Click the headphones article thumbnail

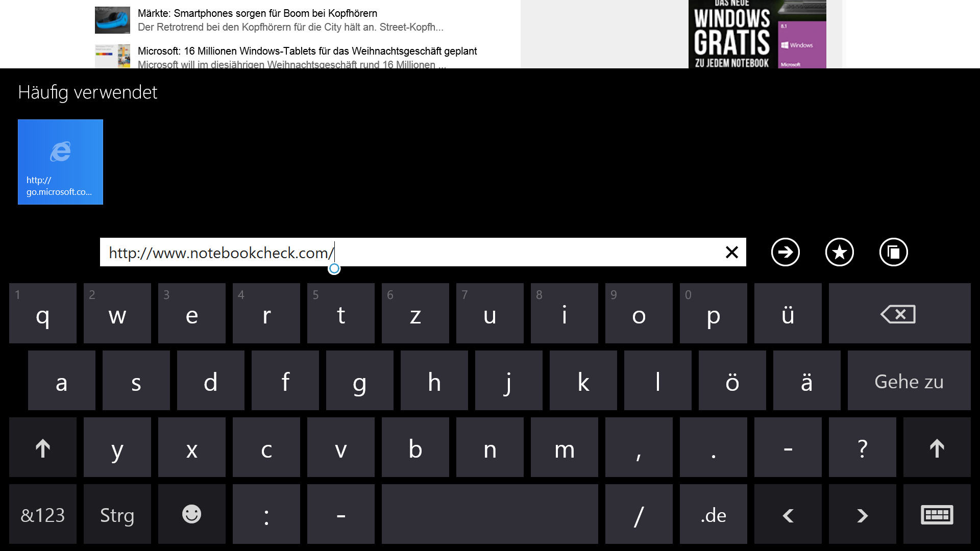[x=112, y=20]
